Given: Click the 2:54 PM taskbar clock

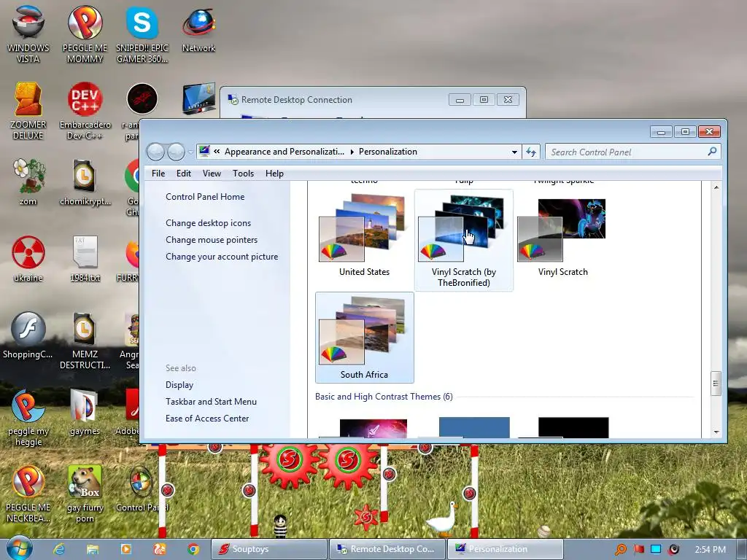Looking at the screenshot, I should (710, 549).
